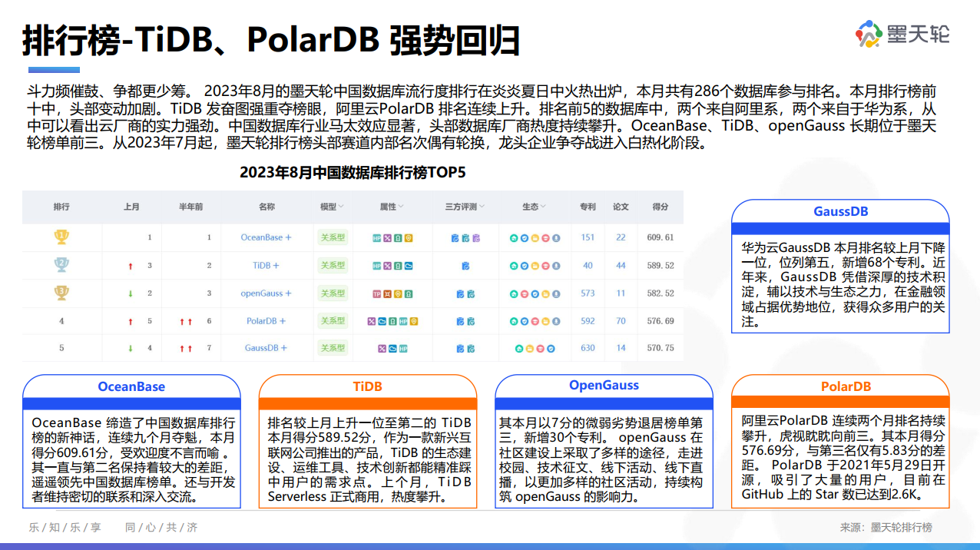Click the blue cloud attribute icon in PolarDB row
The width and height of the screenshot is (980, 550).
382,321
